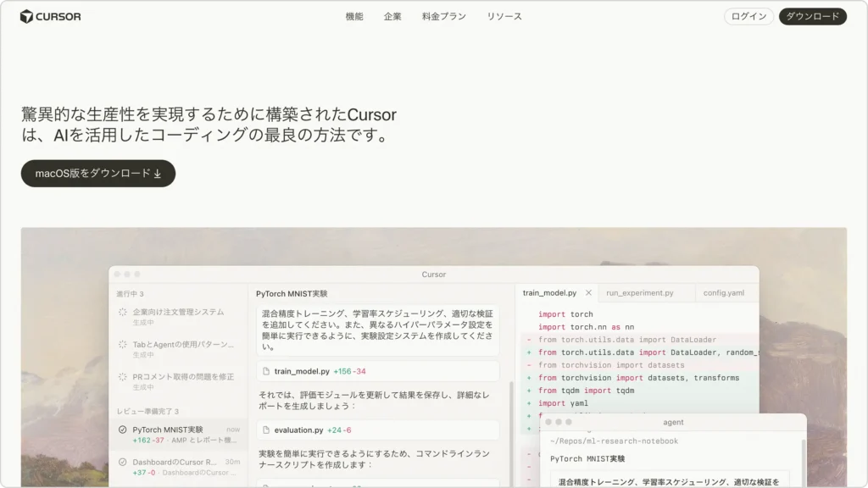Image resolution: width=868 pixels, height=488 pixels.
Task: Click the download arrow icon on the macOS button
Action: (157, 173)
